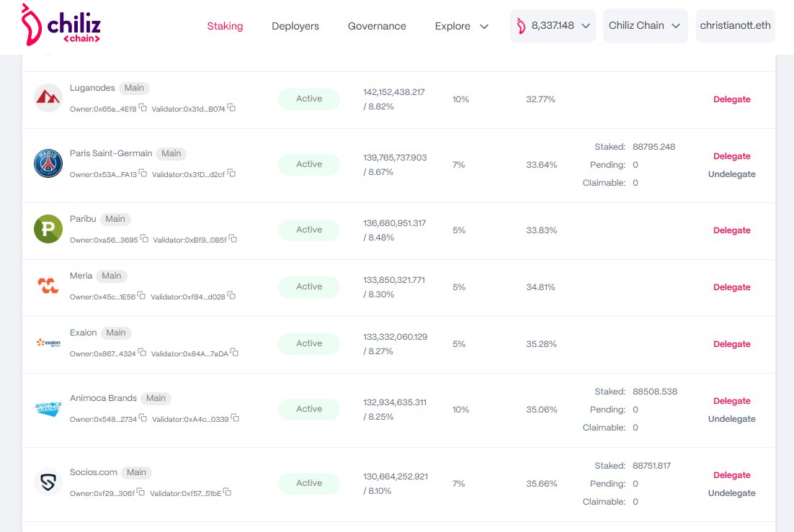This screenshot has height=532, width=794.
Task: Delegate to Animoca Brands validator
Action: tap(732, 401)
